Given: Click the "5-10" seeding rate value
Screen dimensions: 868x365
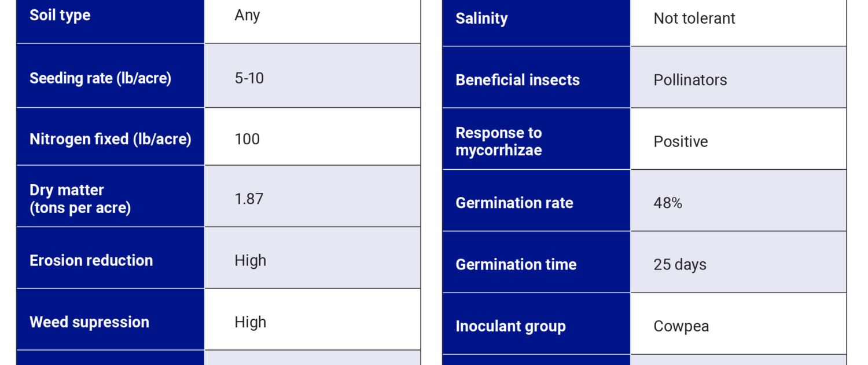Looking at the screenshot, I should pos(249,78).
